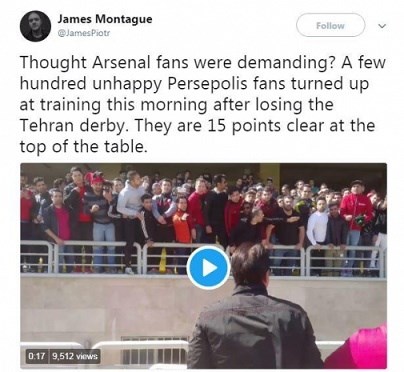
Task: Click the 0:17 video duration label
Action: click(x=37, y=356)
